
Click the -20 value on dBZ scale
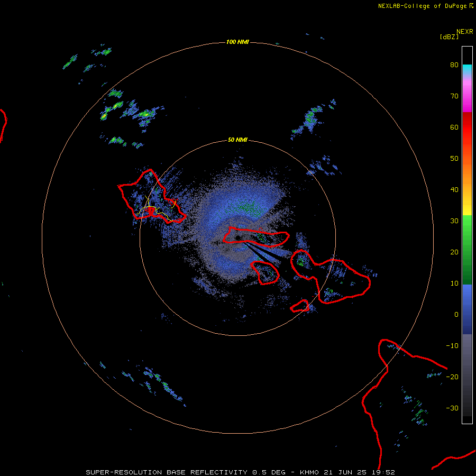tap(452, 377)
